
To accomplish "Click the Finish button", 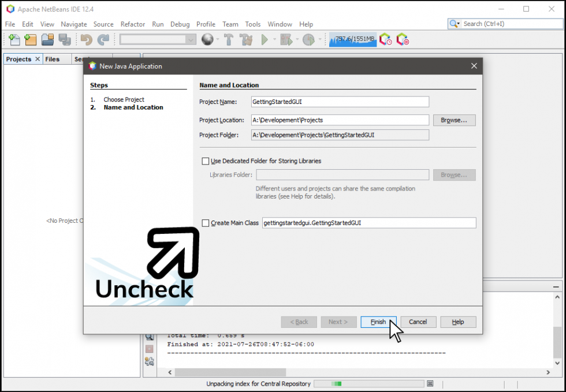I will coord(378,322).
